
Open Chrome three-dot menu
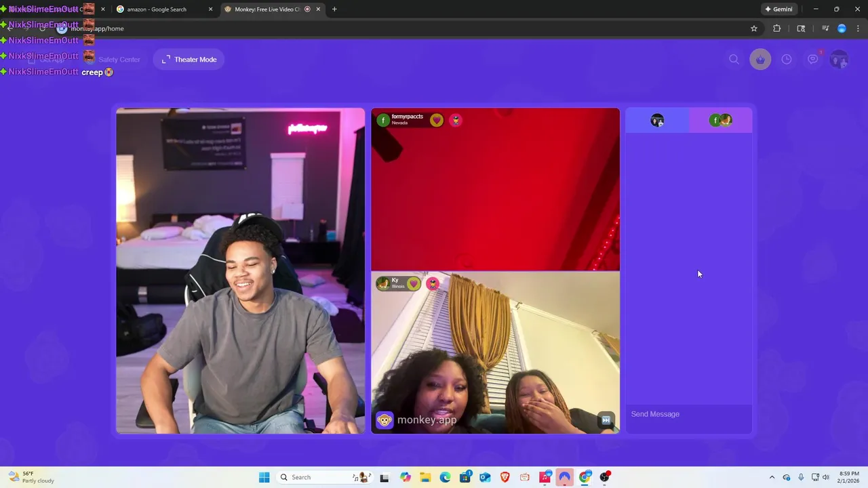pos(858,28)
